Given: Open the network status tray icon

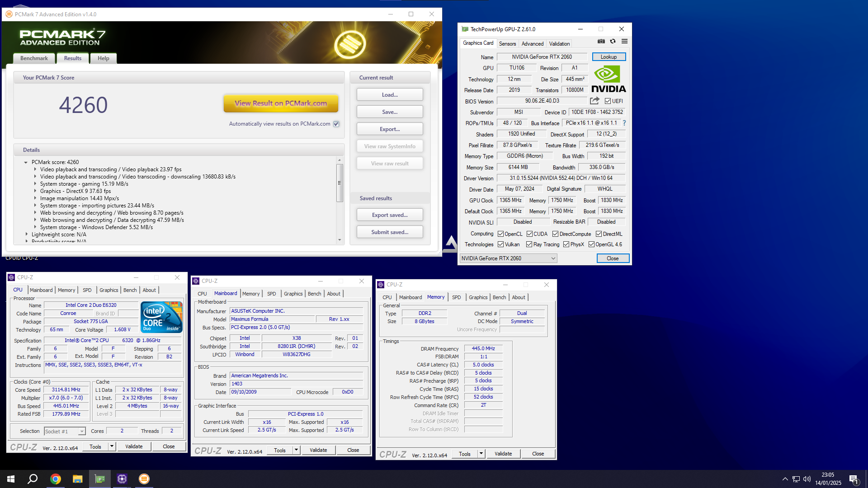Looking at the screenshot, I should pyautogui.click(x=796, y=479).
